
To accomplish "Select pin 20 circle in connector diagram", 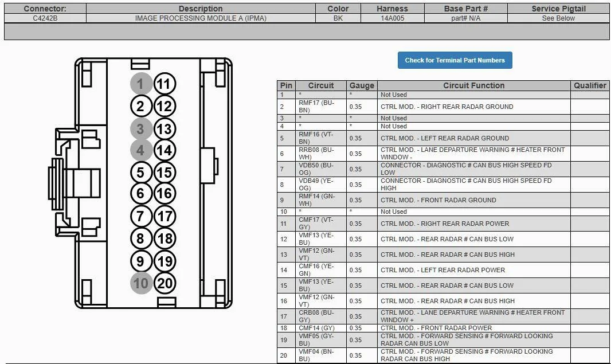I will point(165,283).
